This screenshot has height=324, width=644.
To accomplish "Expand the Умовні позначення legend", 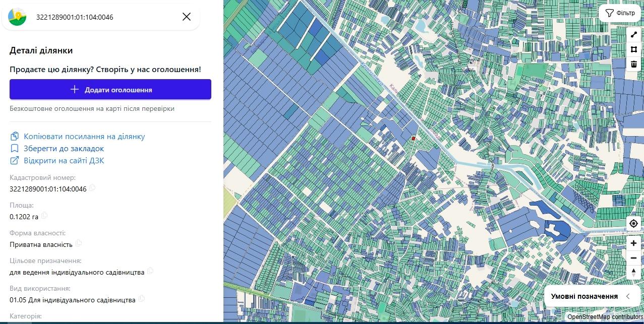I will pyautogui.click(x=591, y=296).
